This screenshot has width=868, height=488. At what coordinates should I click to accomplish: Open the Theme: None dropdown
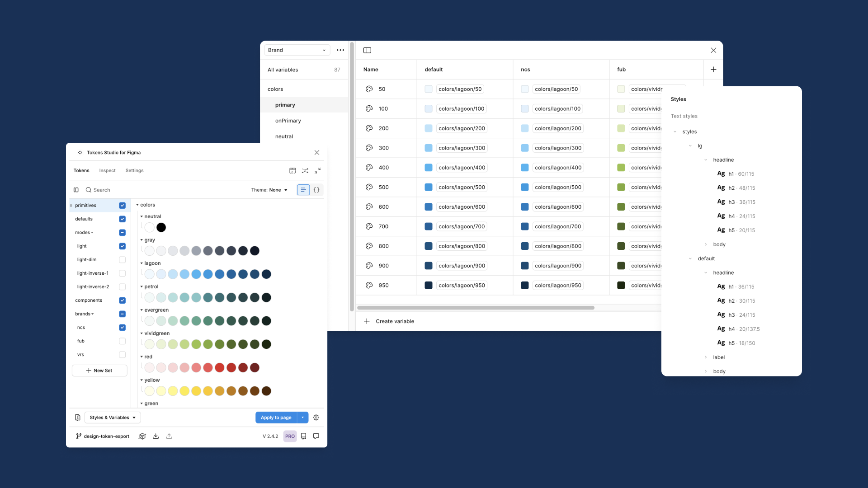269,190
